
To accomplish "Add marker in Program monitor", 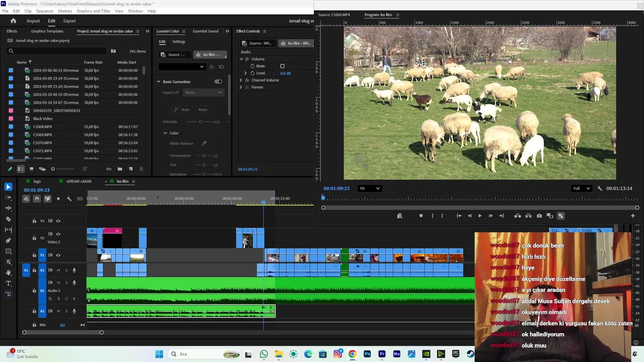I will [x=421, y=216].
